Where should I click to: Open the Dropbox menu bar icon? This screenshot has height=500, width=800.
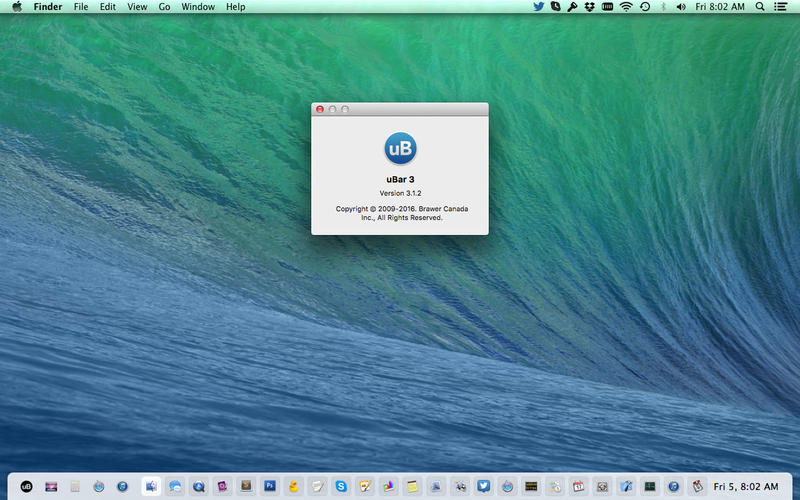pos(590,7)
